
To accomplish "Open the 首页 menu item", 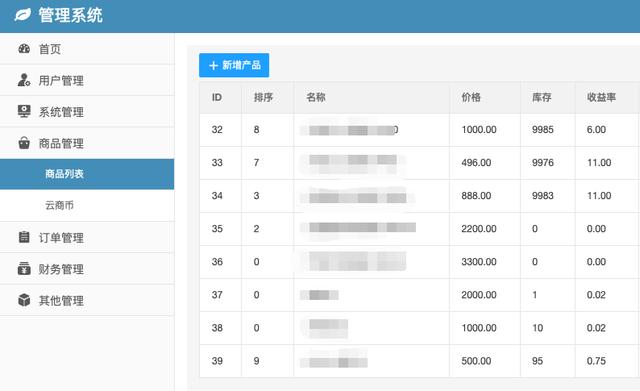I will click(x=87, y=49).
